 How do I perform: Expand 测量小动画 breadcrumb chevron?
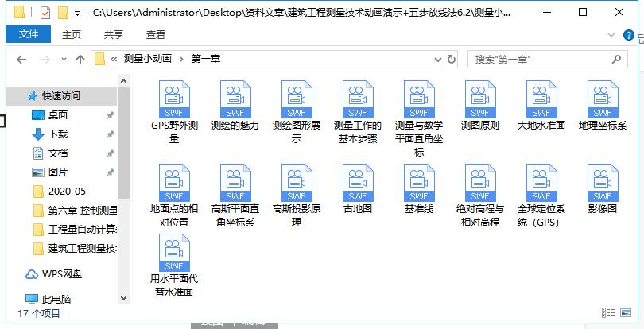(x=181, y=59)
